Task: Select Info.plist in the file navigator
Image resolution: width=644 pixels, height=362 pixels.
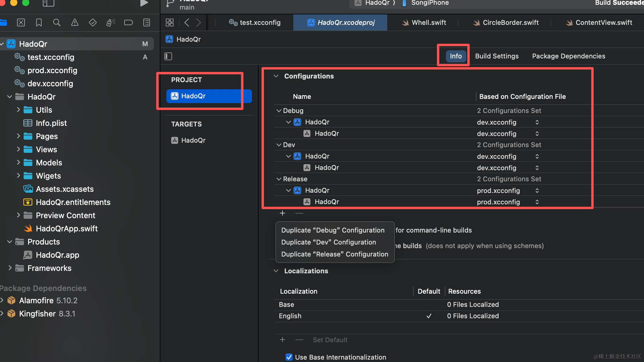Action: [51, 123]
